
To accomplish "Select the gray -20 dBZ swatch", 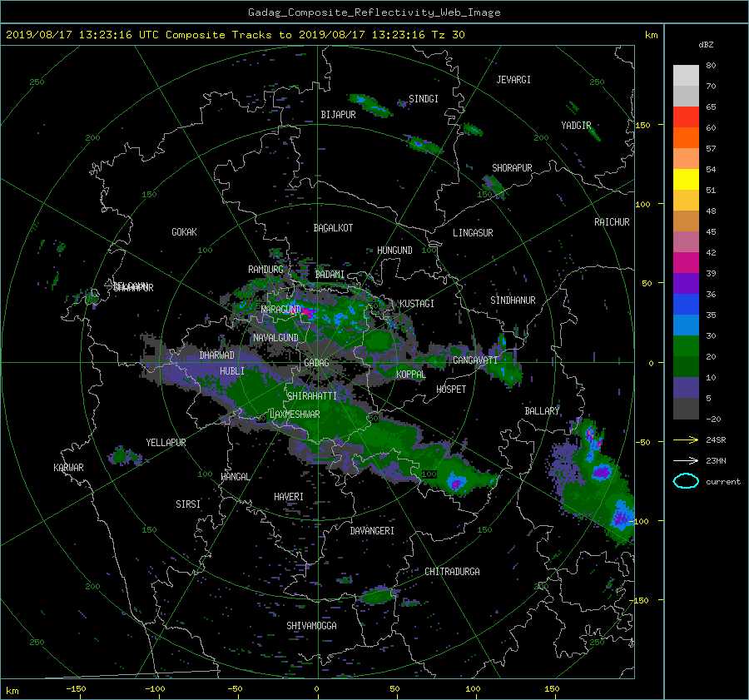I will click(686, 409).
